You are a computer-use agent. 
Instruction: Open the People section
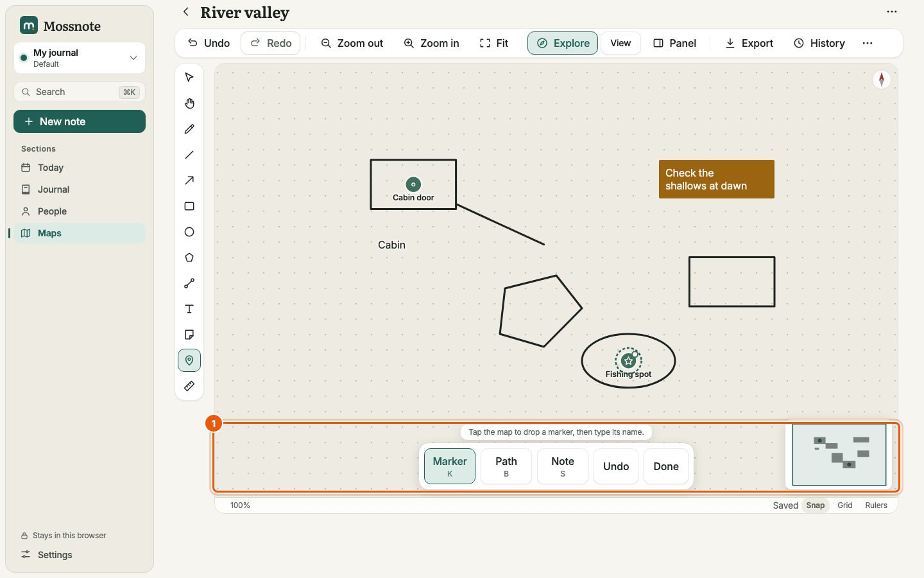click(x=80, y=211)
